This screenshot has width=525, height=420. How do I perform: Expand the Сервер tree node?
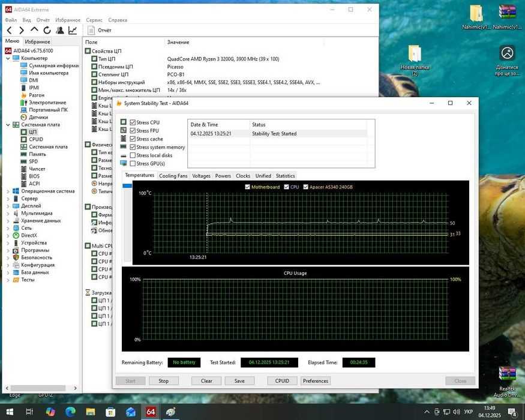pyautogui.click(x=8, y=199)
